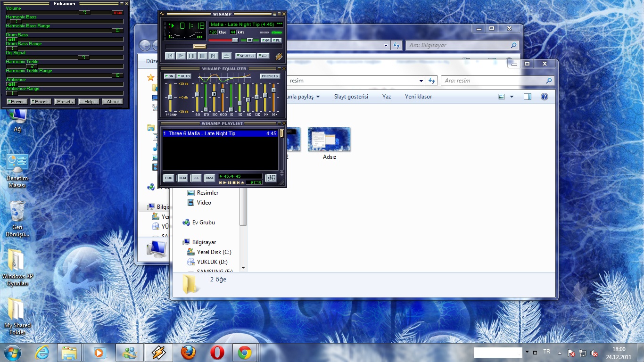The height and width of the screenshot is (362, 644).
Task: Open resim address bar history dropdown
Action: pyautogui.click(x=422, y=81)
